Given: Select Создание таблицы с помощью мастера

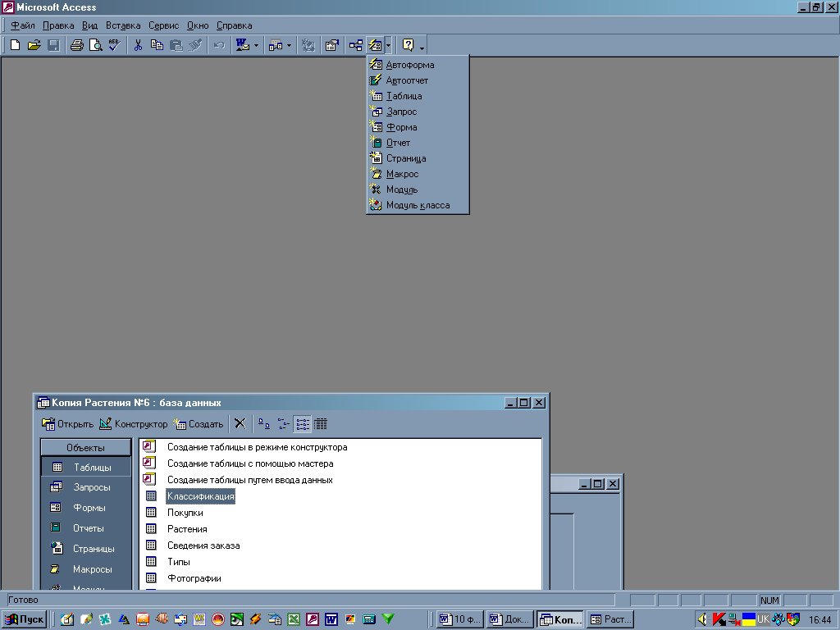Looking at the screenshot, I should [x=250, y=463].
